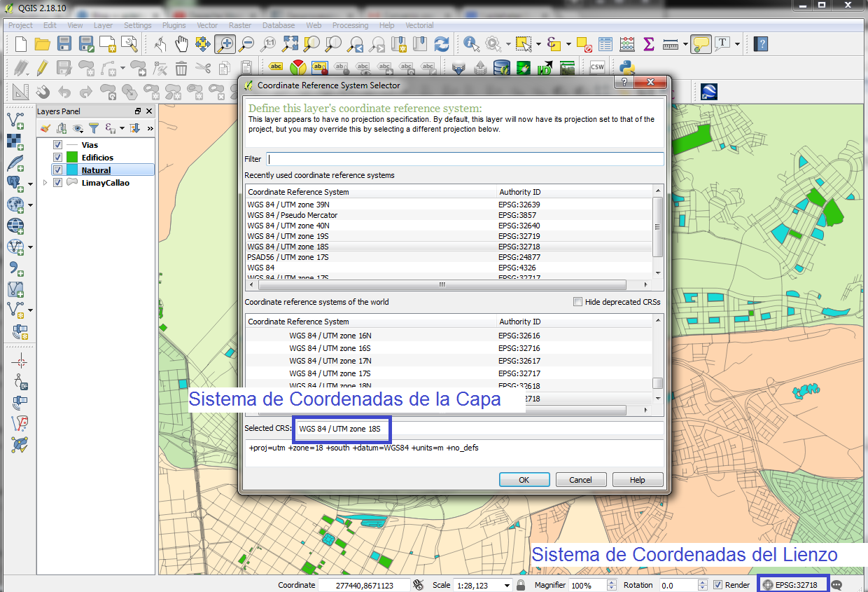Click the Google Earth globe plugin icon
This screenshot has width=868, height=592.
[x=708, y=91]
